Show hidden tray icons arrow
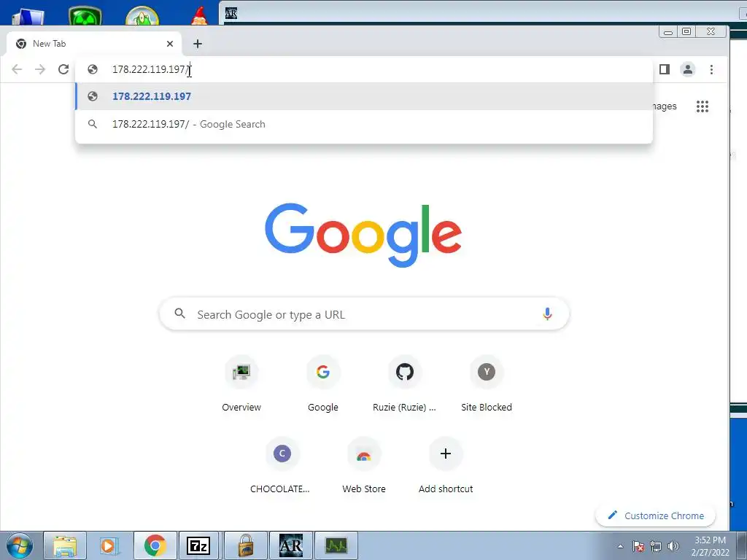The height and width of the screenshot is (560, 747). pos(620,546)
